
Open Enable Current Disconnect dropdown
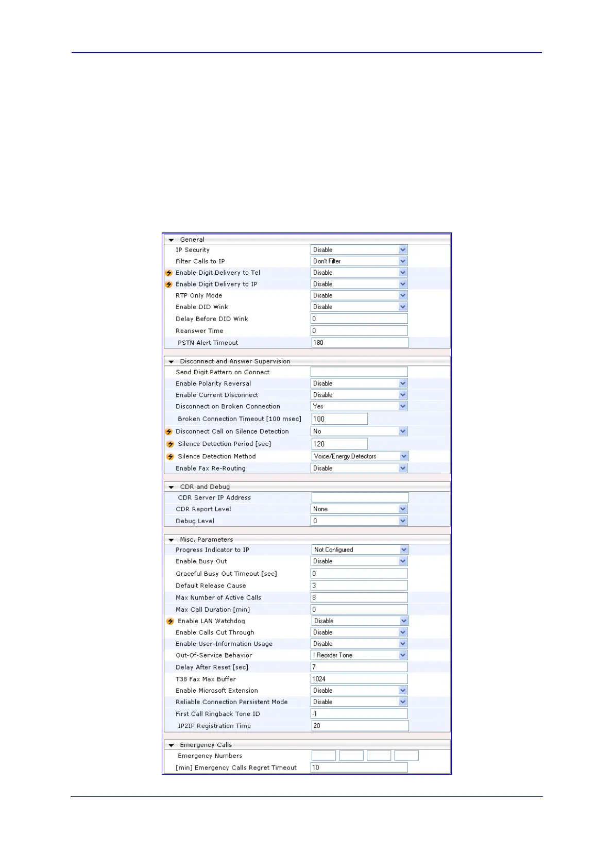coord(359,395)
